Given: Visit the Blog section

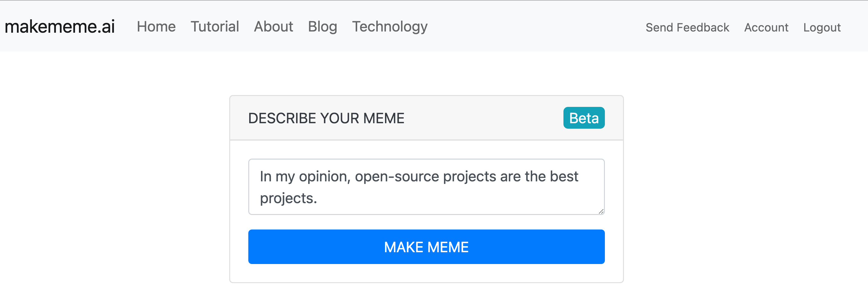Looking at the screenshot, I should click(x=322, y=27).
